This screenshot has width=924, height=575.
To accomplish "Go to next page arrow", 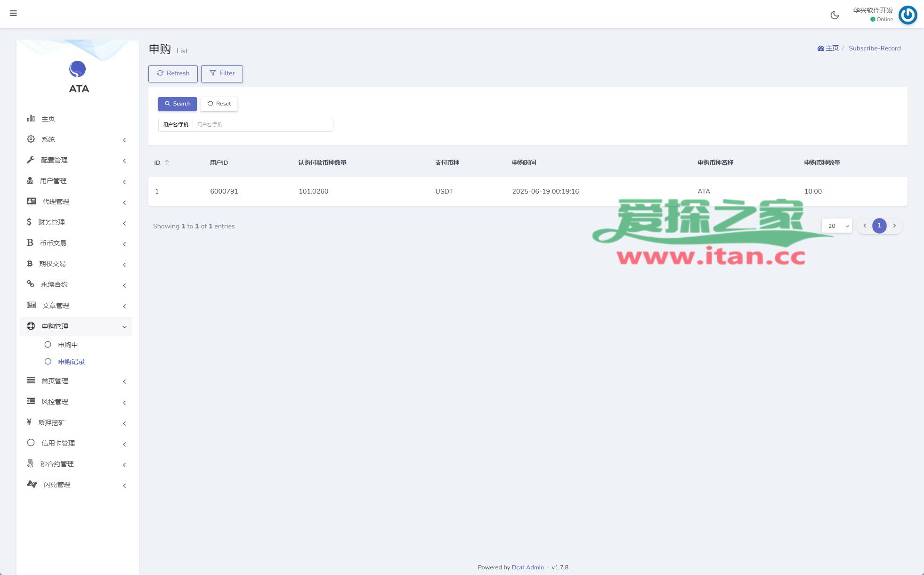I will coord(894,226).
